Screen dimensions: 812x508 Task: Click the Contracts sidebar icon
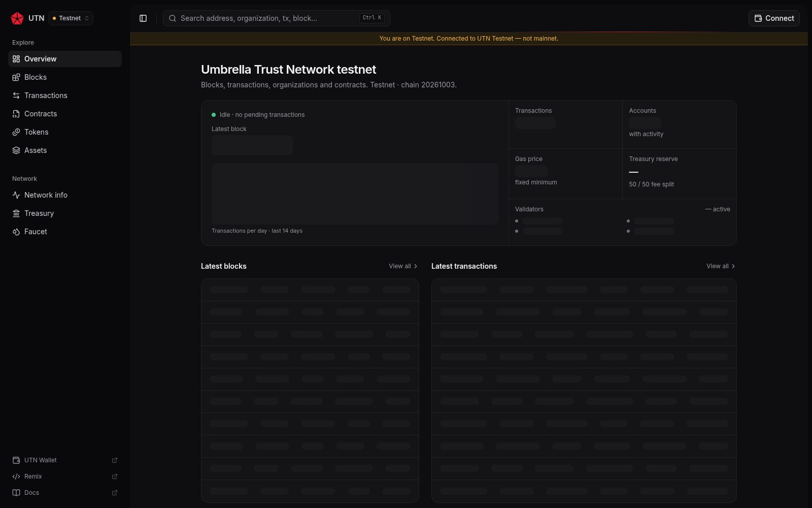(x=16, y=114)
